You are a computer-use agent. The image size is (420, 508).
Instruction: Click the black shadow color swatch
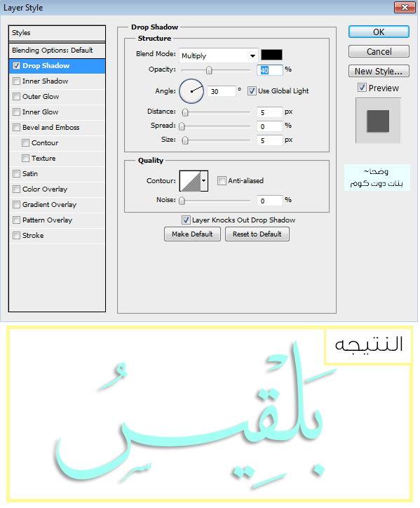271,55
